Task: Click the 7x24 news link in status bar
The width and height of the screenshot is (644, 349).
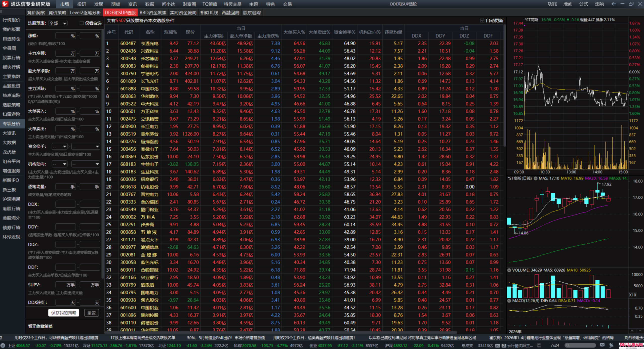Action: [x=555, y=345]
